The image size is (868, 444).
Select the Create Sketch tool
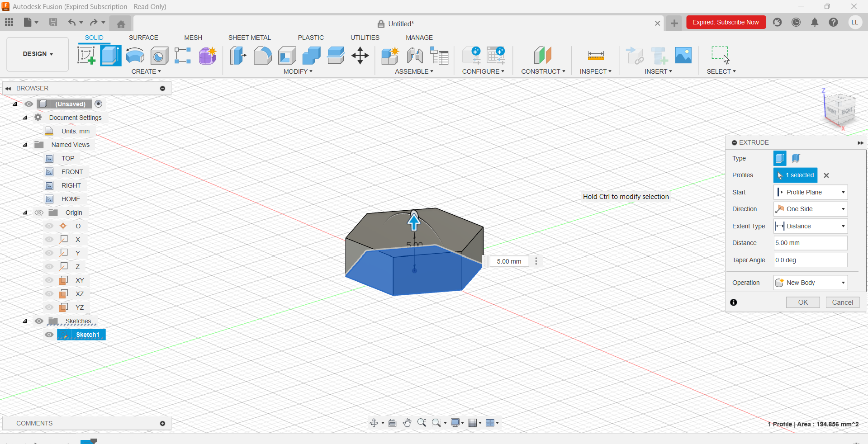click(x=86, y=56)
